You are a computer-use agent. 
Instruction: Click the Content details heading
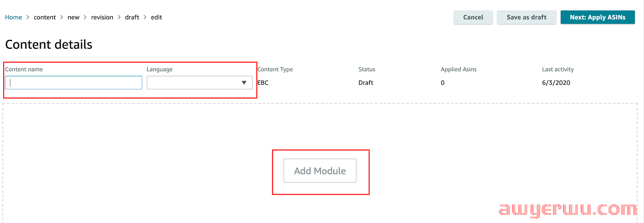(49, 44)
